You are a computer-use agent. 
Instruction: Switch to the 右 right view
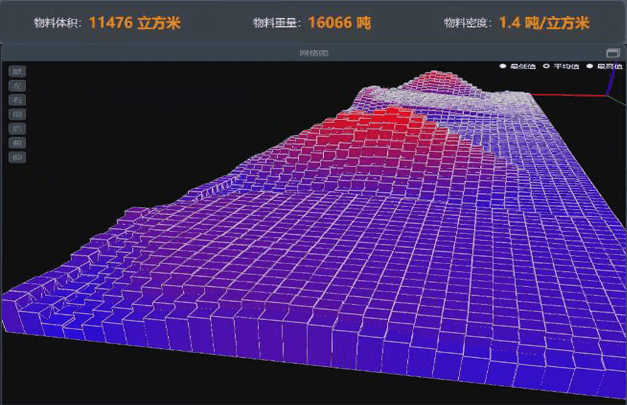pos(17,100)
